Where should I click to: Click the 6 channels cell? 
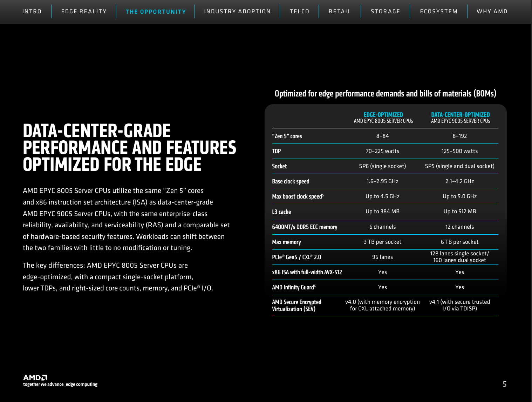382,227
